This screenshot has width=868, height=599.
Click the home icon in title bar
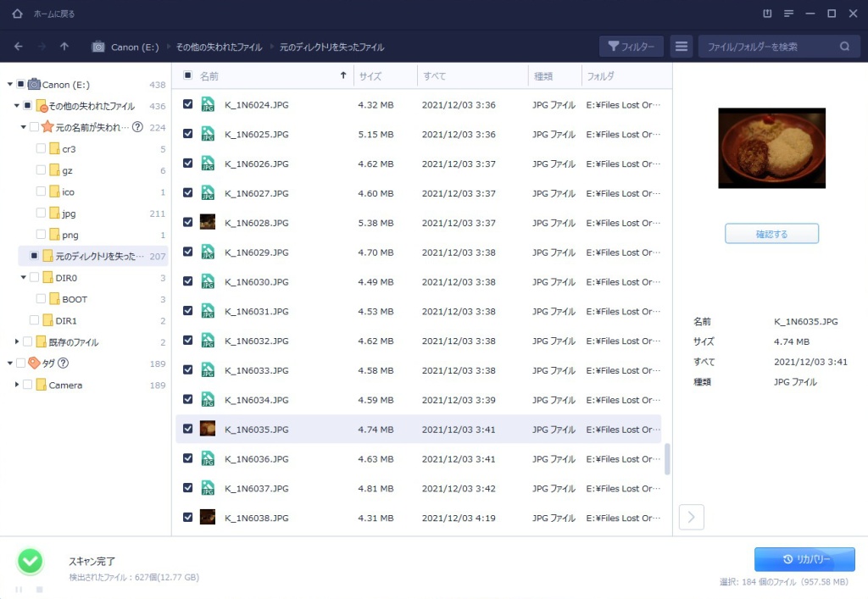[17, 14]
